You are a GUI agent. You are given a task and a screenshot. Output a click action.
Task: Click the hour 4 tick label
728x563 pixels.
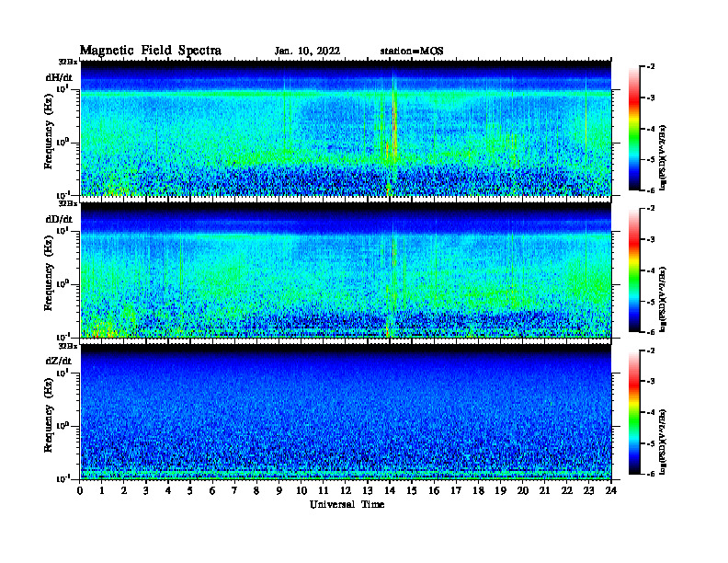[168, 490]
